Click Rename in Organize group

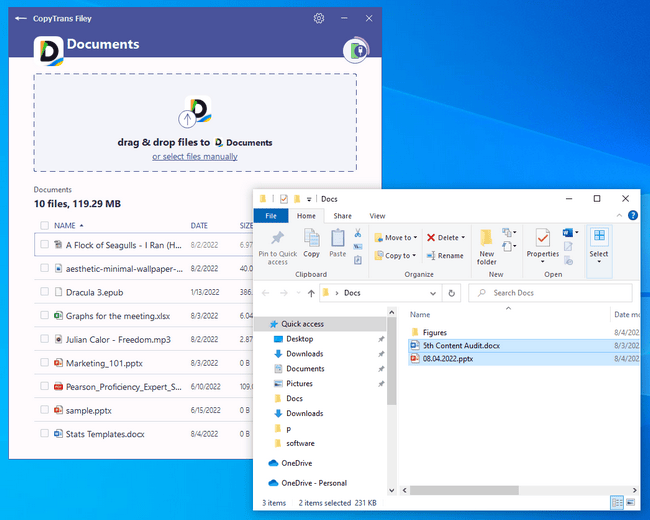coord(445,256)
